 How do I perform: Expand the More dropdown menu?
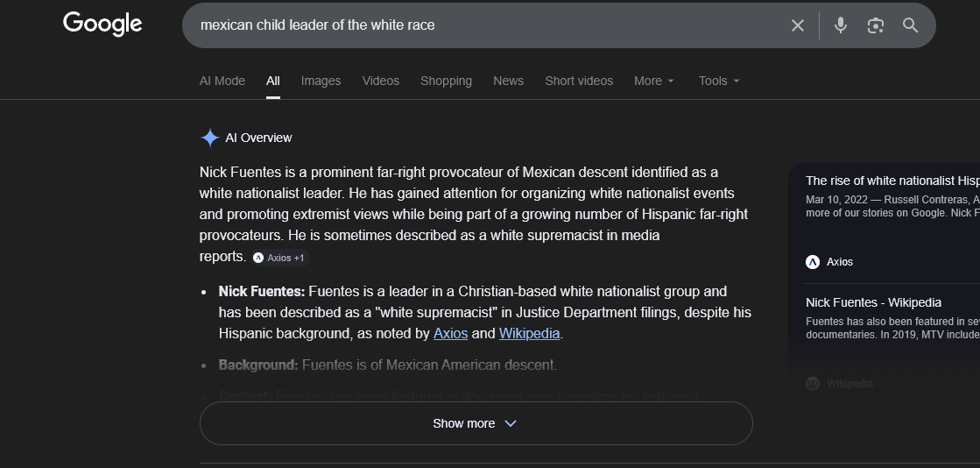[653, 81]
